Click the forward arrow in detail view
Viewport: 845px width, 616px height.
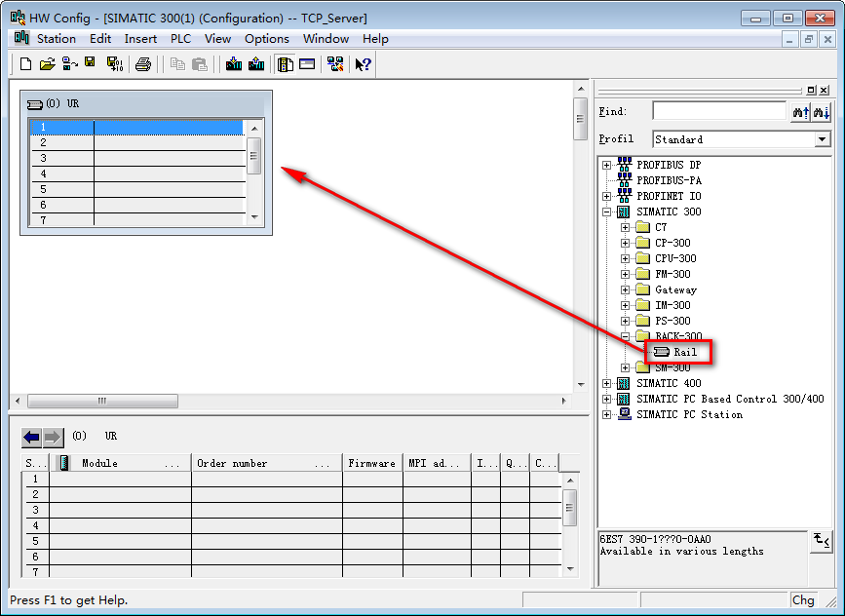click(x=53, y=437)
